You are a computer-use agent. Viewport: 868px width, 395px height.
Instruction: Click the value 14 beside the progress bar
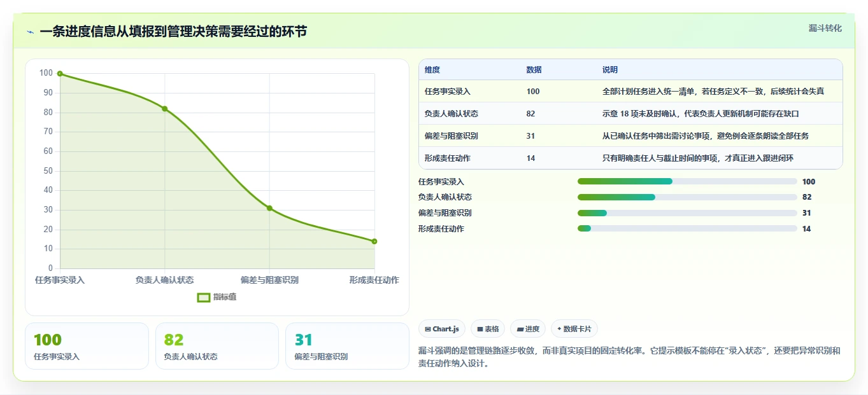(807, 229)
